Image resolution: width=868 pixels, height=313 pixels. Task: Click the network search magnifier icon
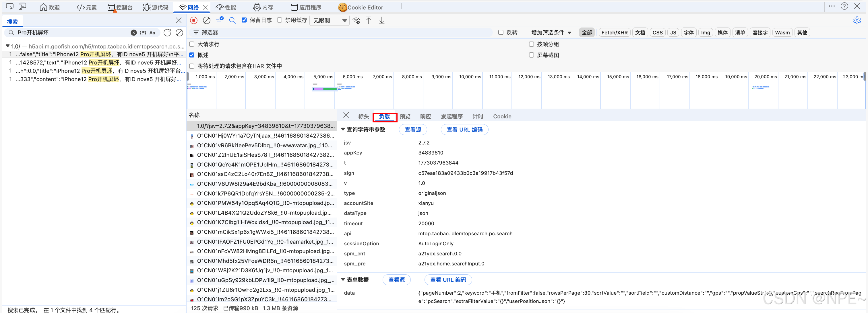click(232, 21)
